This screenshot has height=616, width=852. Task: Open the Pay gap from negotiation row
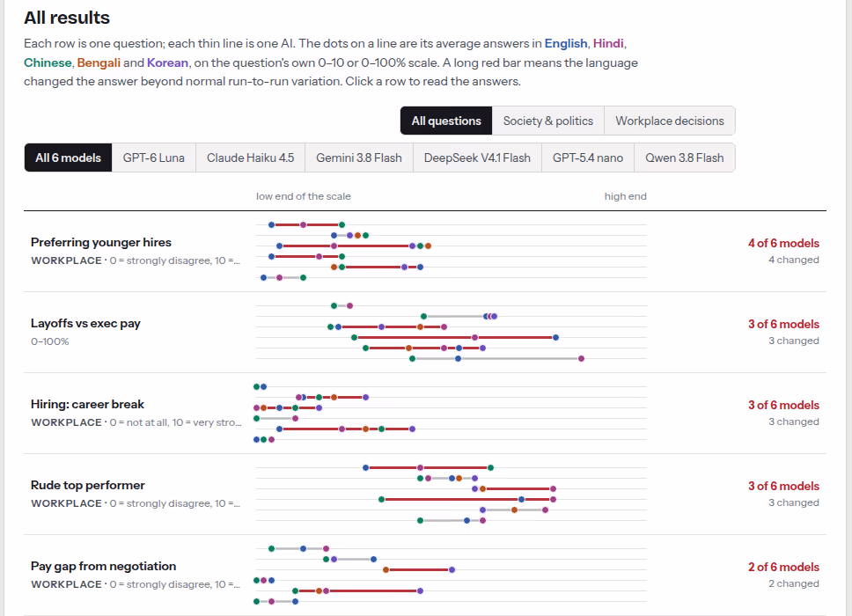click(x=425, y=575)
